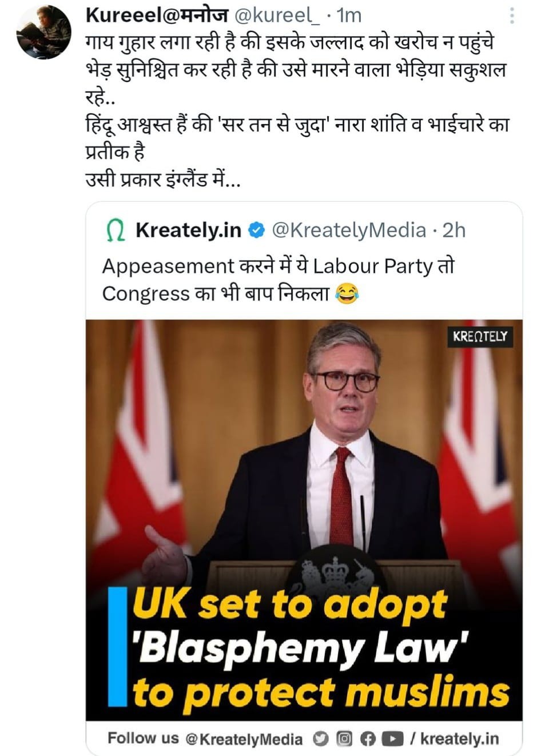
Task: Click the KREATELY watermark on image
Action: [480, 336]
